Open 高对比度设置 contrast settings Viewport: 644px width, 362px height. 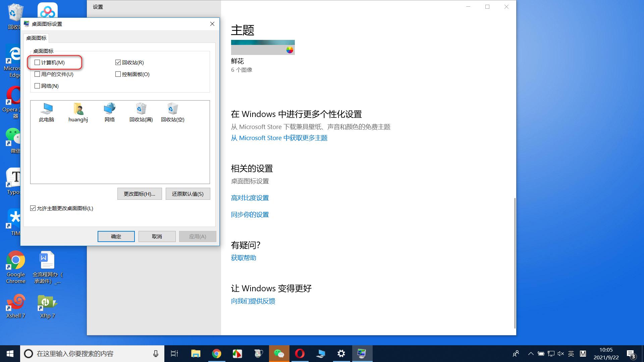point(250,197)
